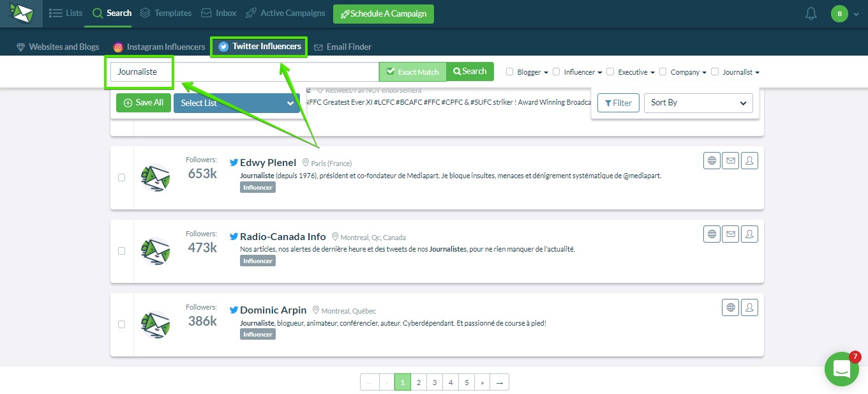Enable the Blogger filter checkbox
Image resolution: width=868 pixels, height=394 pixels.
pos(509,72)
